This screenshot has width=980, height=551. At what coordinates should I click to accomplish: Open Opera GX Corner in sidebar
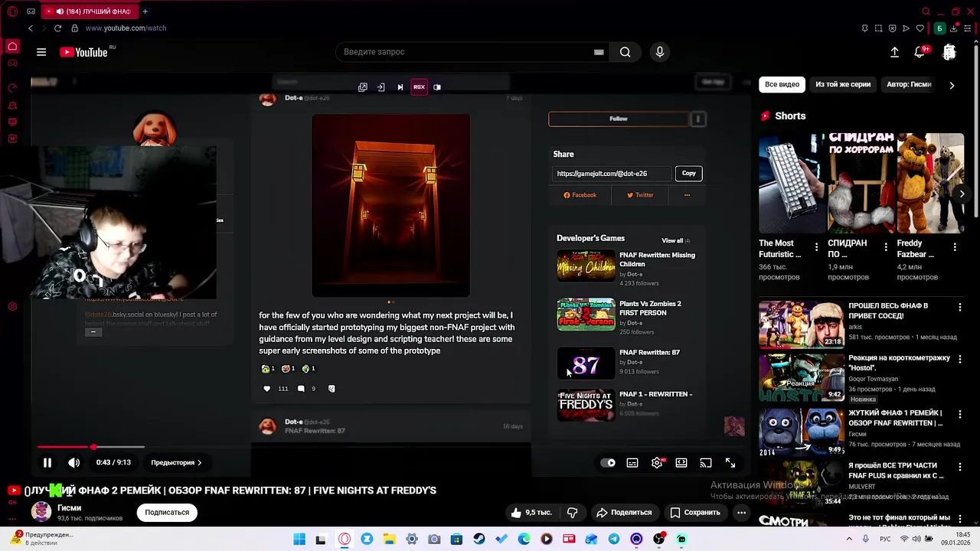tap(12, 63)
